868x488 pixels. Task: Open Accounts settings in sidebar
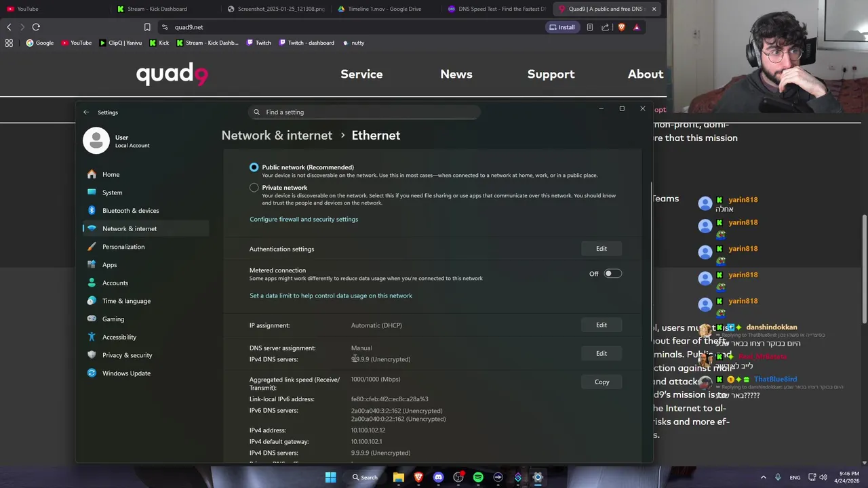[x=146, y=283]
